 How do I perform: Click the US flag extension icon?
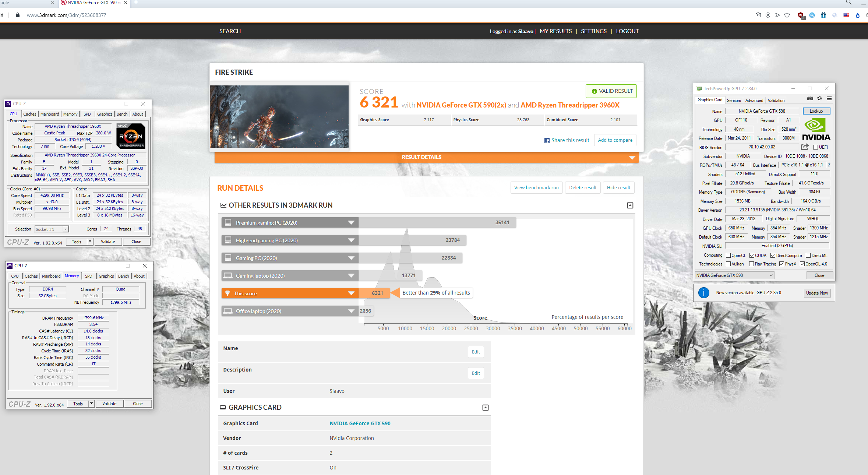tap(846, 15)
